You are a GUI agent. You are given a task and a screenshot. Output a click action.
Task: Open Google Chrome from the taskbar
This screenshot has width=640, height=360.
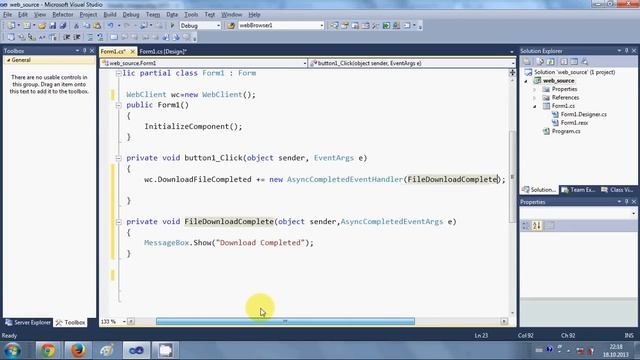coord(48,350)
